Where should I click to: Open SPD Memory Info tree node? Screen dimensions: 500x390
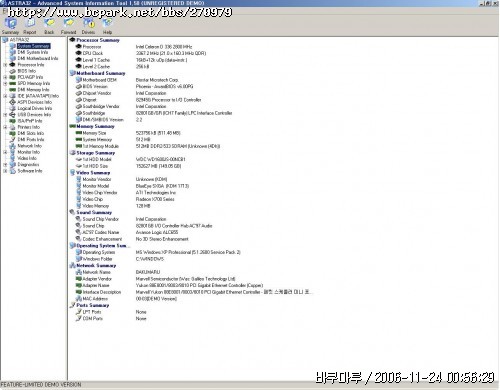(34, 83)
